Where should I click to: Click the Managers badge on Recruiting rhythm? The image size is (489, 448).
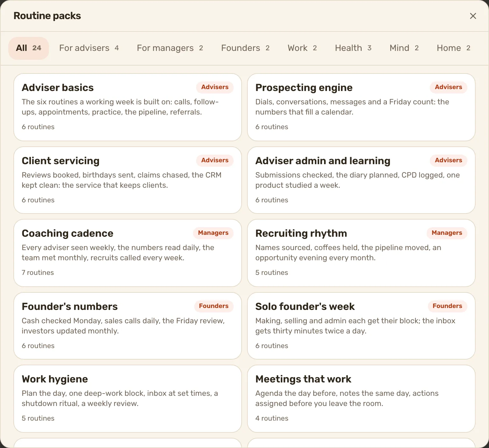(x=447, y=233)
